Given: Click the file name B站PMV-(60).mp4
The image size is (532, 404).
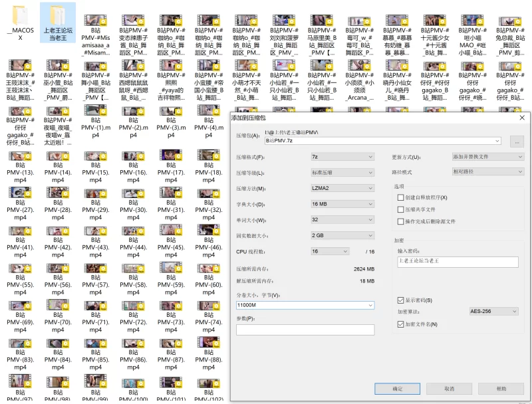Looking at the screenshot, I should 208,284.
